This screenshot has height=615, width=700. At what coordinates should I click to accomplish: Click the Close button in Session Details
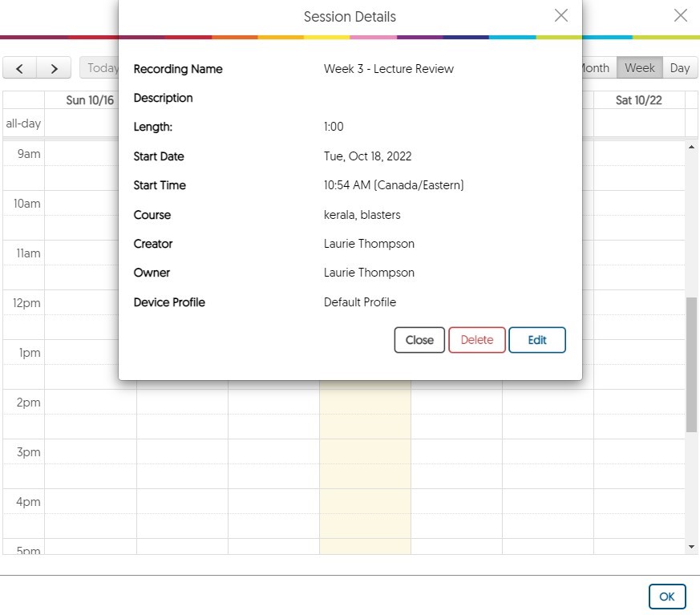(x=419, y=340)
